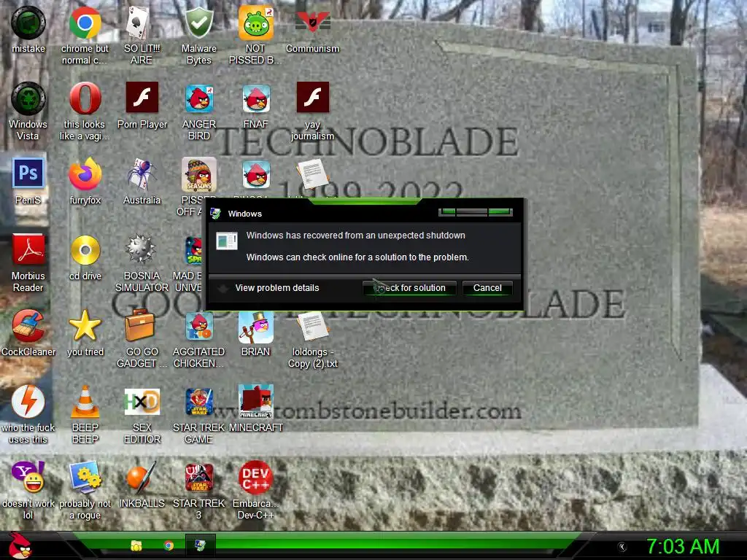Launch Chrome from the taskbar
This screenshot has height=560, width=747.
click(169, 545)
